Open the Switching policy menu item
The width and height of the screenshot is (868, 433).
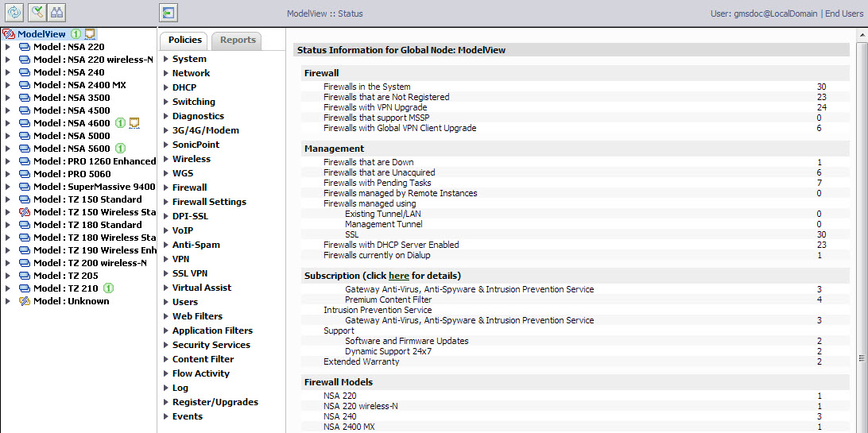click(x=194, y=102)
